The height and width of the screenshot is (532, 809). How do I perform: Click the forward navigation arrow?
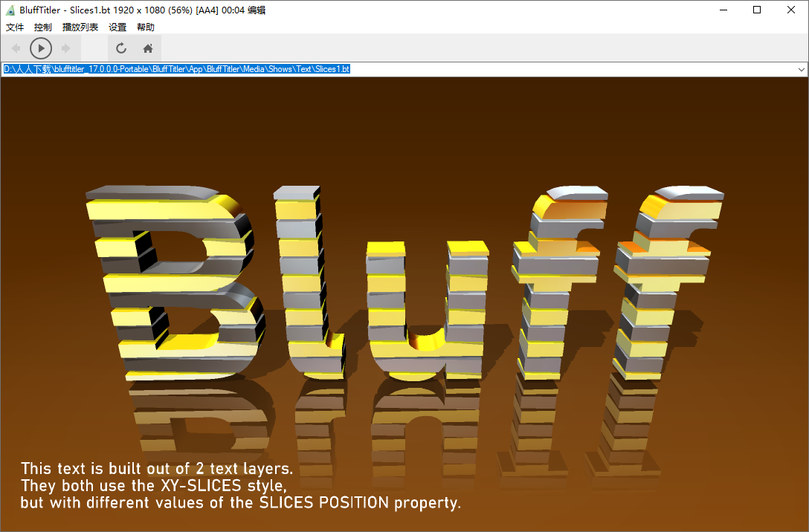65,48
